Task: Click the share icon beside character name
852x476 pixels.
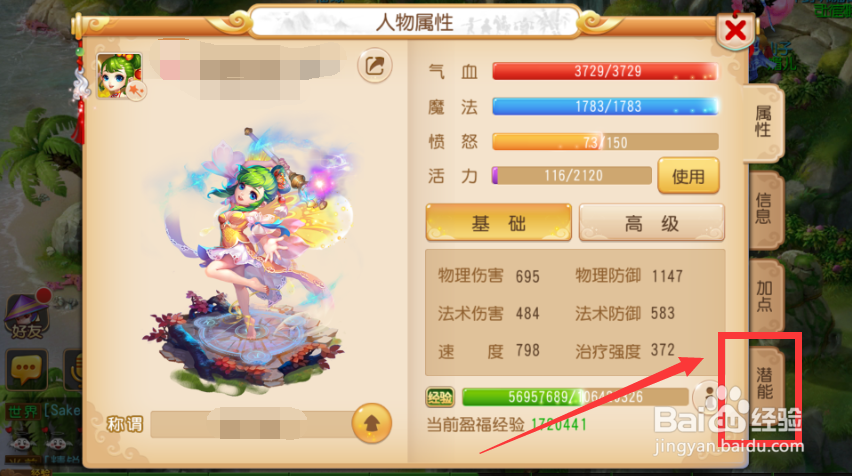Action: [x=374, y=66]
